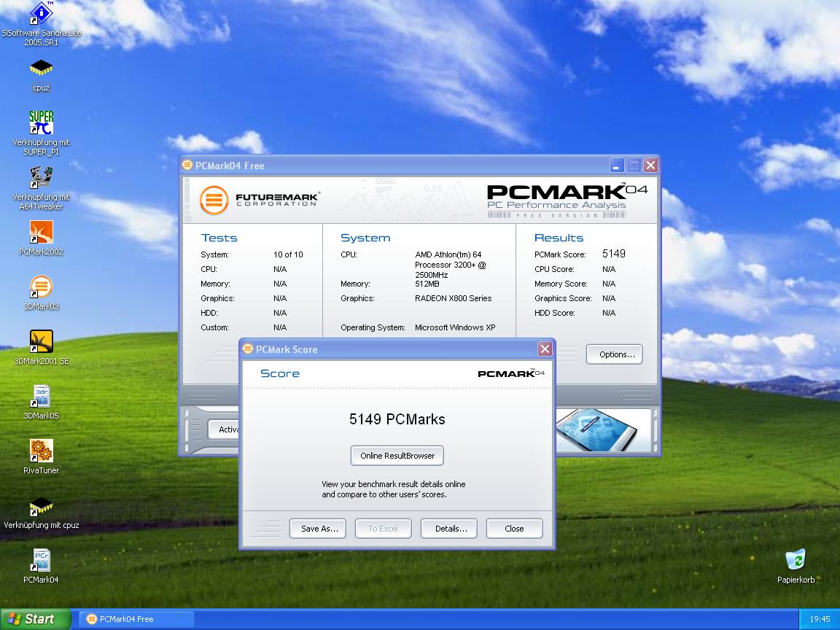The height and width of the screenshot is (630, 840).
Task: Click the Windows Start button
Action: point(33,619)
